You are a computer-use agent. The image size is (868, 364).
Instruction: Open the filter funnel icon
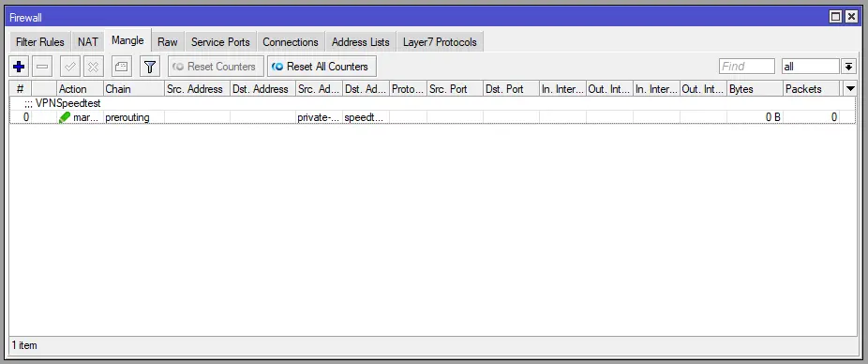coord(149,67)
